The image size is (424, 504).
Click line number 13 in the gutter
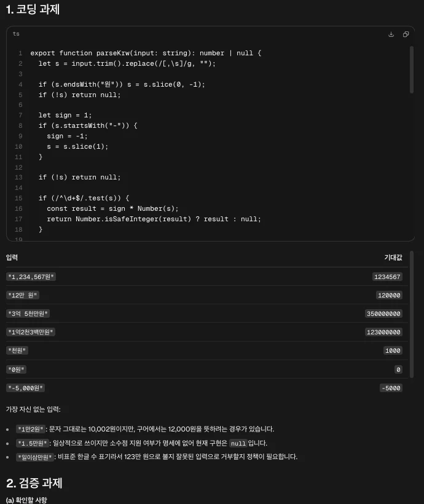coord(18,177)
